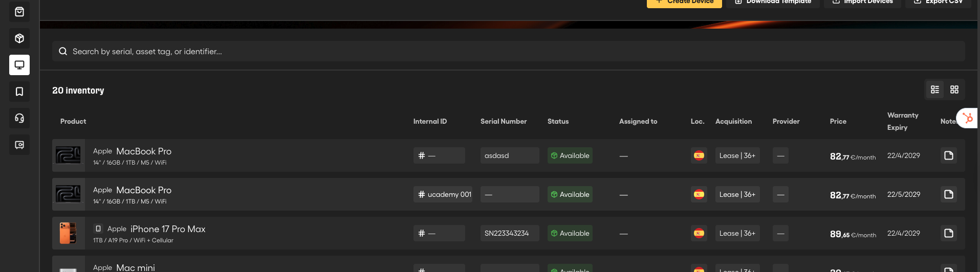Click the Import Devices button
The width and height of the screenshot is (980, 272).
[862, 3]
